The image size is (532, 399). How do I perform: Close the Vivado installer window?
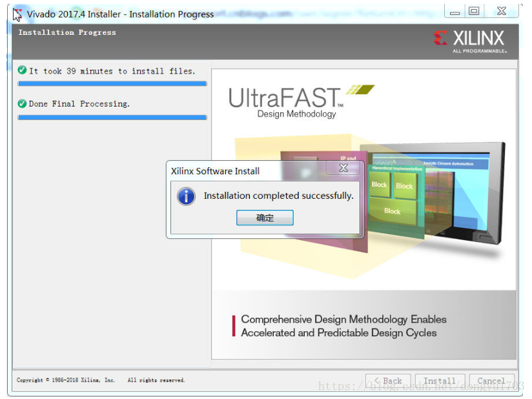coord(502,12)
